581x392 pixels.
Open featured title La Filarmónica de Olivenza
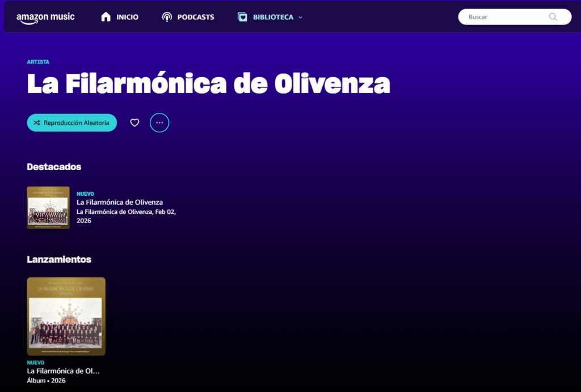coord(120,203)
